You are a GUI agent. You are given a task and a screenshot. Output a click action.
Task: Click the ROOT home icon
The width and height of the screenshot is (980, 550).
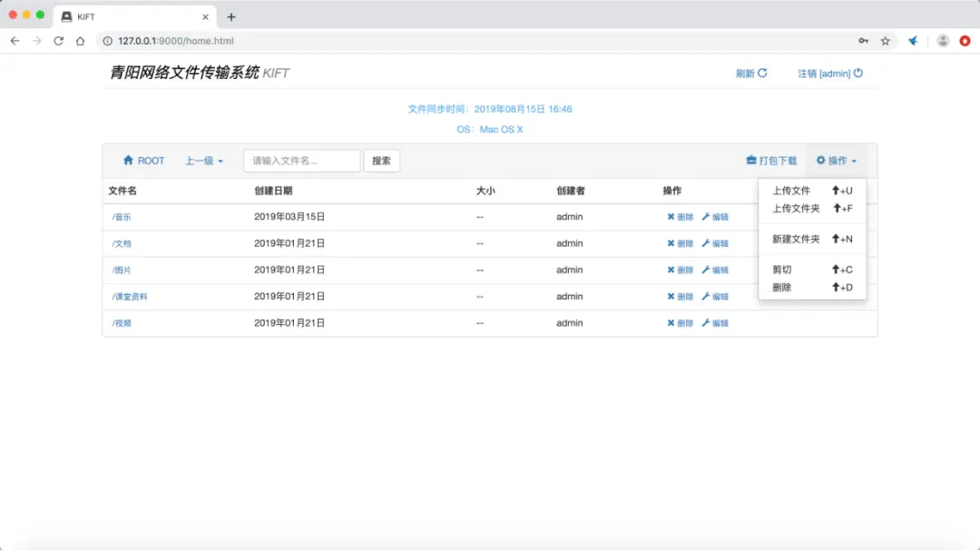[128, 160]
